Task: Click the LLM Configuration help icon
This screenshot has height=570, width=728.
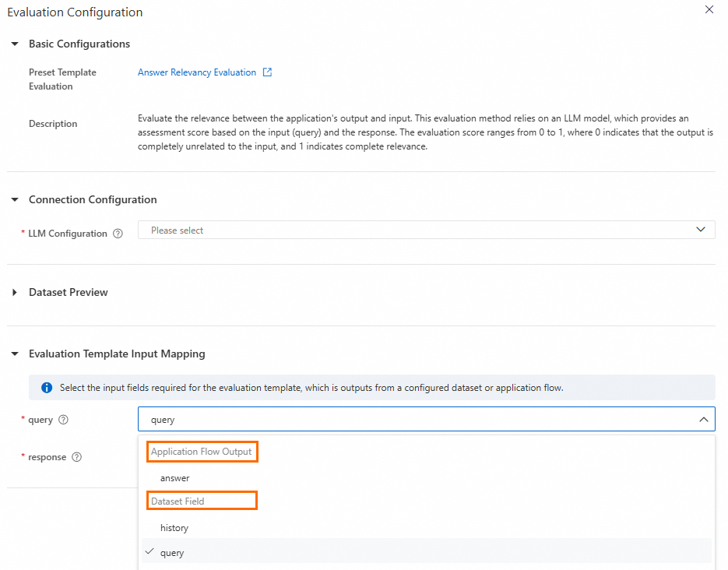Action: pyautogui.click(x=118, y=234)
